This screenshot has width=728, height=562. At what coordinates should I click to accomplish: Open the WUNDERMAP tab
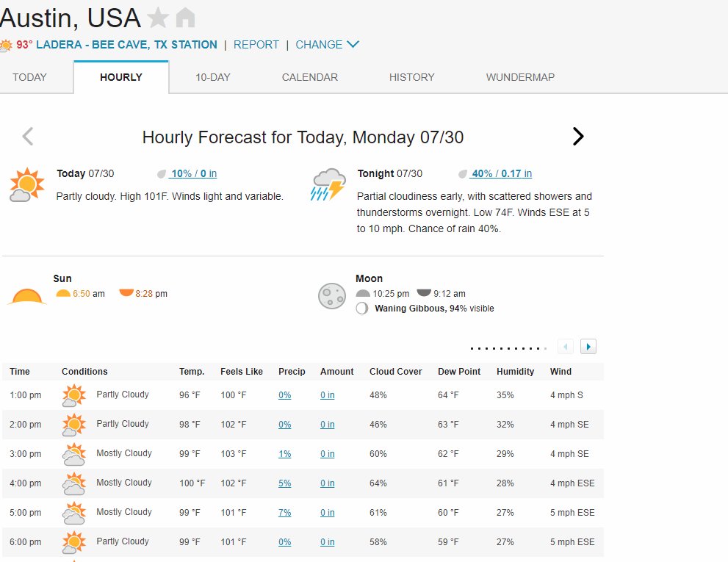520,77
